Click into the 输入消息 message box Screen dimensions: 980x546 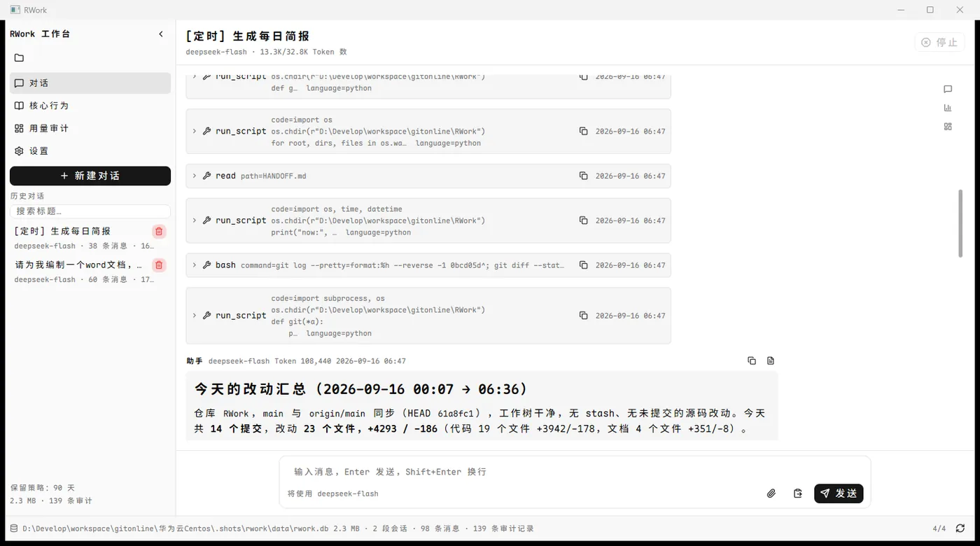pos(574,472)
